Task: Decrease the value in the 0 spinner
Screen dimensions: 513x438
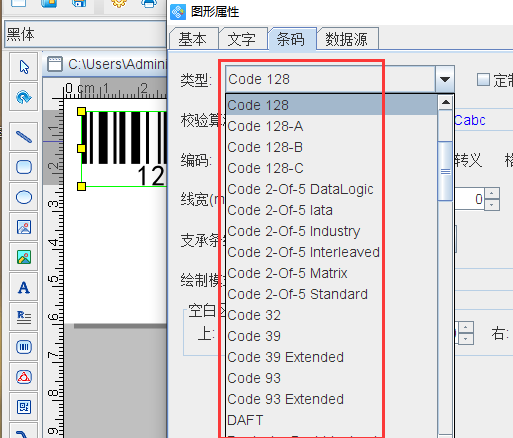Action: click(x=492, y=205)
